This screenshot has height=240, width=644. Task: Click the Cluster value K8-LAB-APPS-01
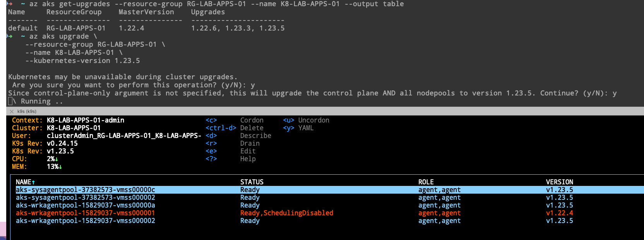(74, 128)
